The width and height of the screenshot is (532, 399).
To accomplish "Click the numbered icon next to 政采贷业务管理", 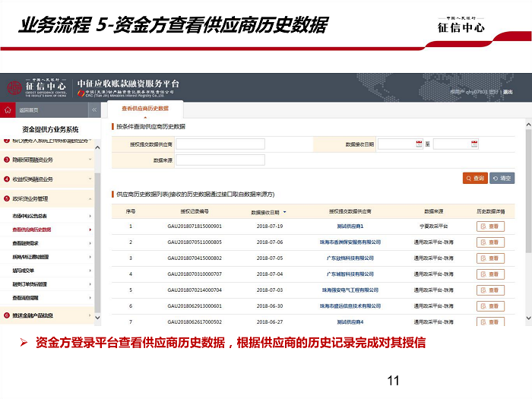I will pyautogui.click(x=7, y=198).
